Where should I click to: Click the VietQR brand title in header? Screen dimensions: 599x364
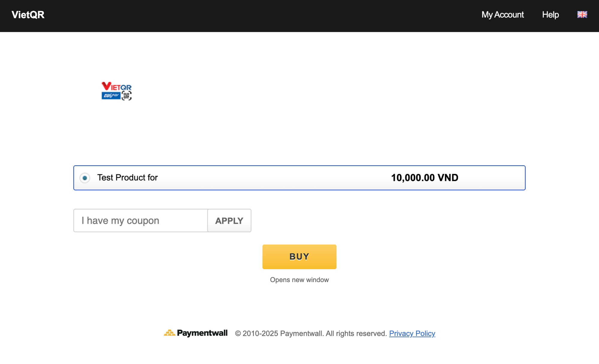point(28,15)
